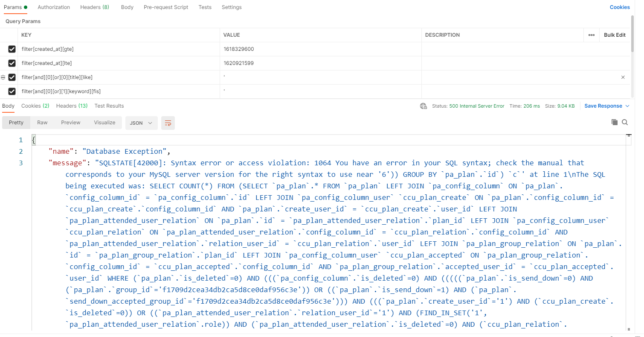Screen dimensions: 644x337
Task: Open the JSON format dropdown
Action: point(141,123)
